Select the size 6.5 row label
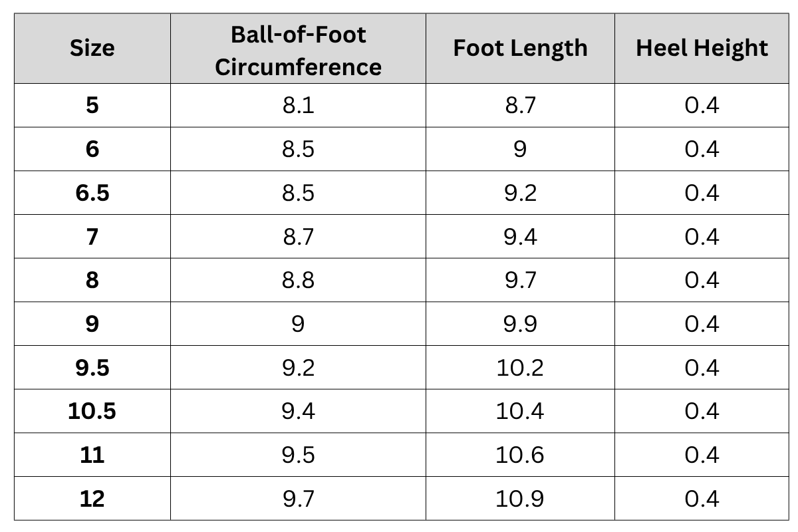This screenshot has width=798, height=532. point(92,193)
